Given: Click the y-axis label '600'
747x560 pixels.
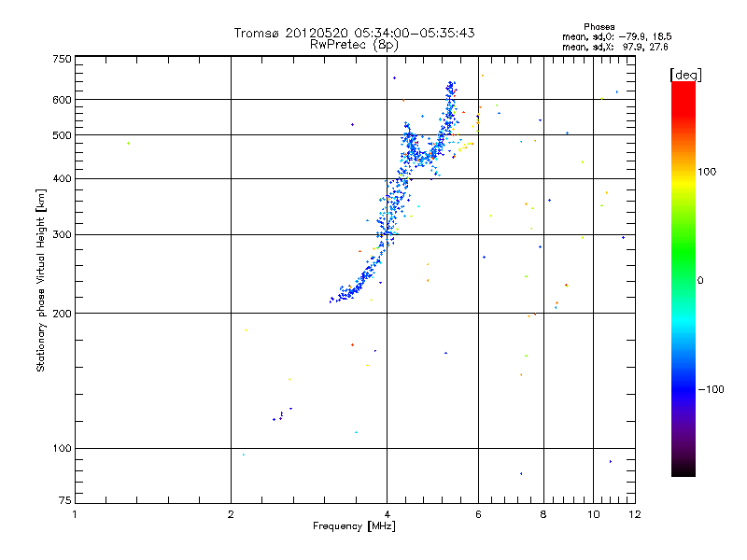Looking at the screenshot, I should pyautogui.click(x=62, y=100).
